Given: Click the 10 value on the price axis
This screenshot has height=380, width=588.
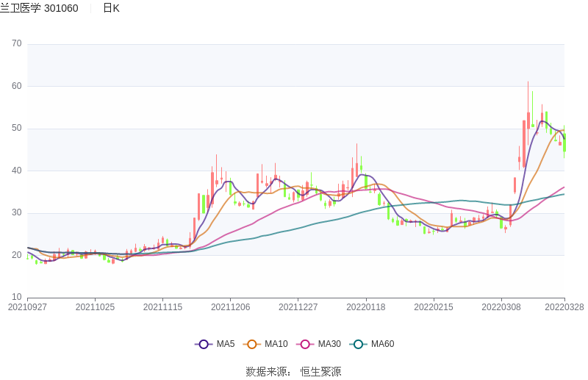Looking at the screenshot, I should (x=16, y=298).
